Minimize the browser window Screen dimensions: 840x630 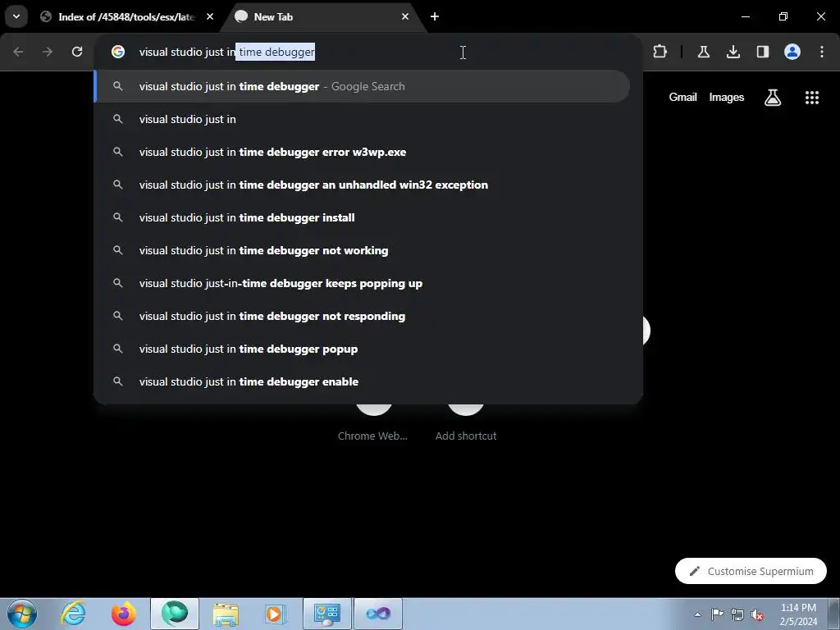coord(745,16)
